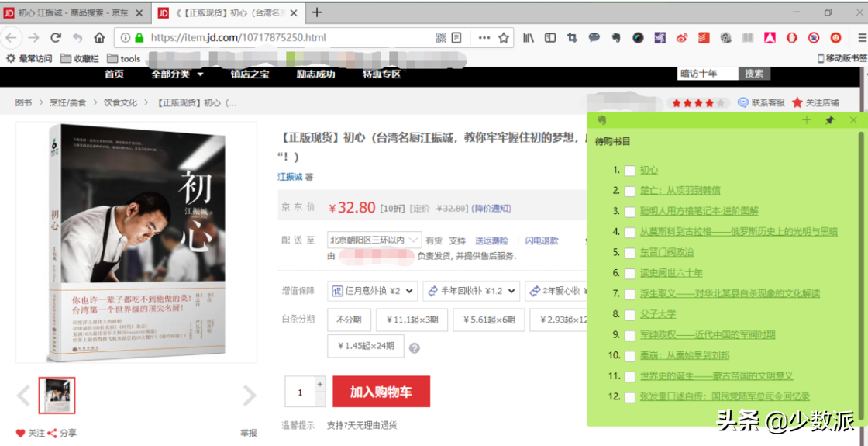Click the 联系客服 link

762,102
